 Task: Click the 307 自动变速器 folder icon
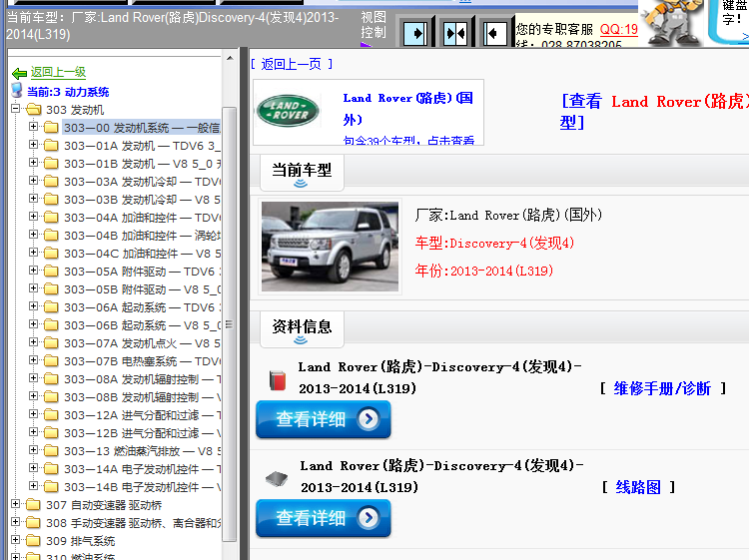click(33, 505)
